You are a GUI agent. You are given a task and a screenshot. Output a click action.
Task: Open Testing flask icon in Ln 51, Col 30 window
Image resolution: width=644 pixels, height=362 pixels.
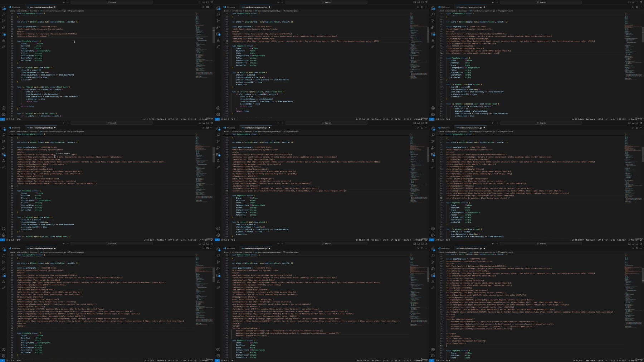click(4, 40)
